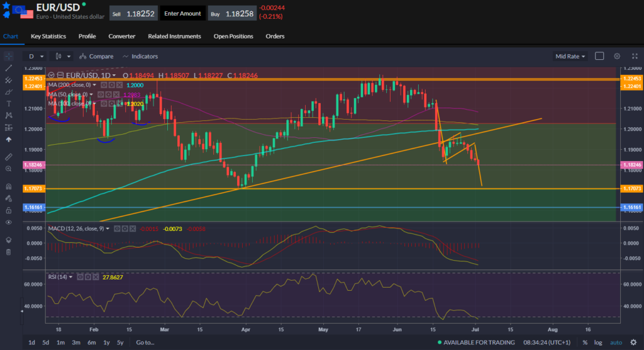Select the trend line drawing tool
644x350 pixels.
(x=9, y=68)
